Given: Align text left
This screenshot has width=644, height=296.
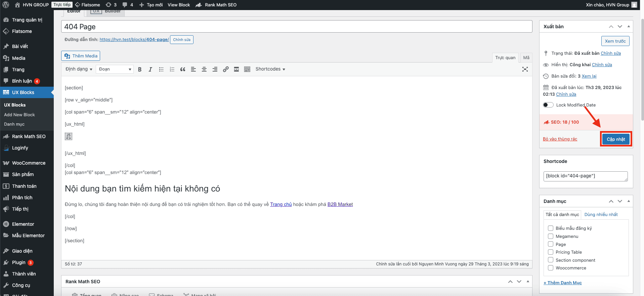Looking at the screenshot, I should (x=194, y=69).
